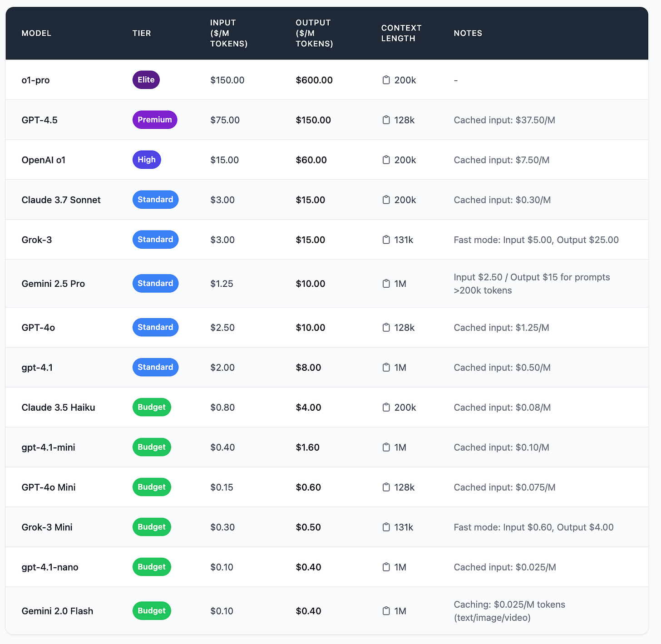Click the $150.00 input price for o1-pro
Image resolution: width=661 pixels, height=644 pixels.
pyautogui.click(x=227, y=80)
